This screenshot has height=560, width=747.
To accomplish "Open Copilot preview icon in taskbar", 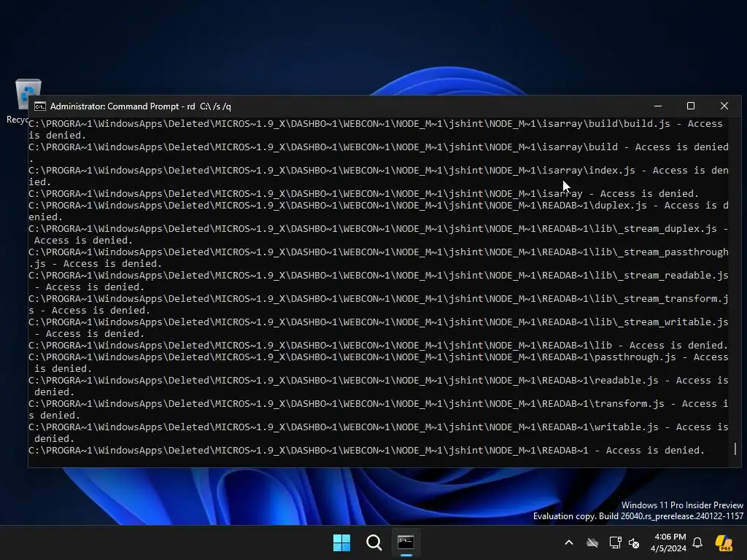I will click(x=724, y=542).
